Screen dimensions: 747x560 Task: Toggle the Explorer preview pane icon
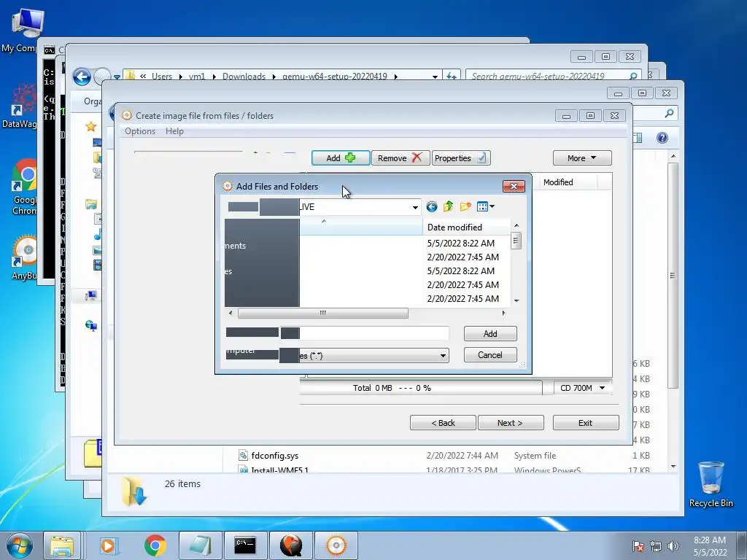(x=638, y=138)
